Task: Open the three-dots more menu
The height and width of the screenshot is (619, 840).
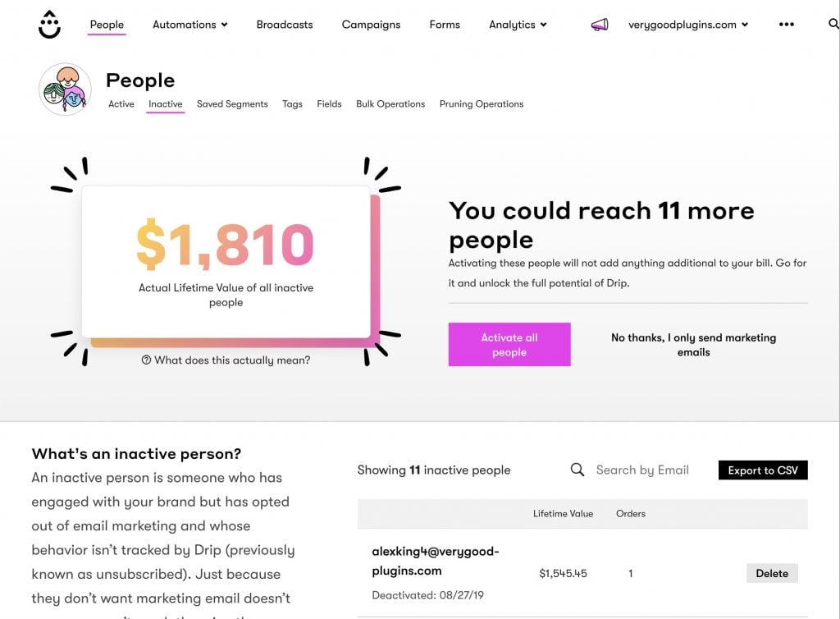Action: coord(786,24)
